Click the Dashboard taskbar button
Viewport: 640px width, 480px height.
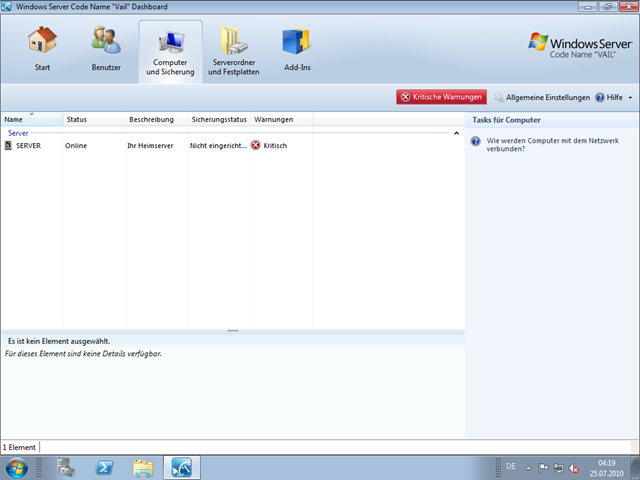(x=182, y=467)
